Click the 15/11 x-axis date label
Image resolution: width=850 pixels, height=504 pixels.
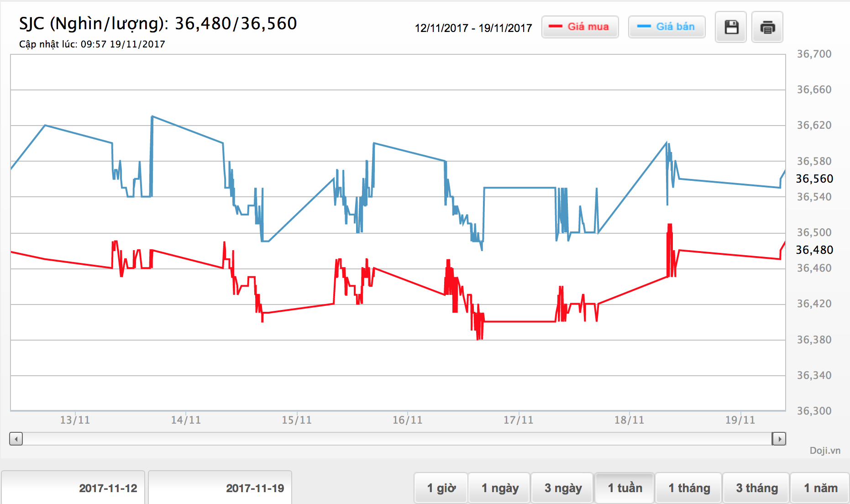coord(297,420)
